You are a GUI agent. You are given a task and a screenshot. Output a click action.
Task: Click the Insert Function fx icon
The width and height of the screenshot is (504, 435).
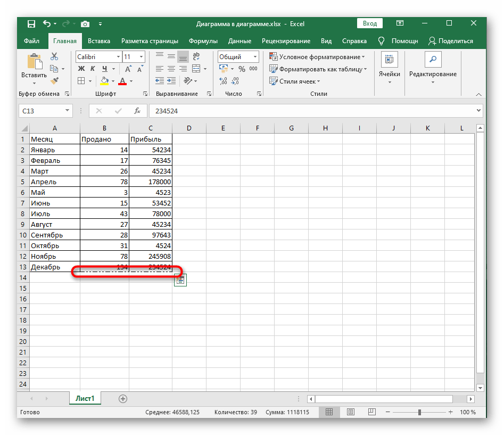click(x=137, y=111)
